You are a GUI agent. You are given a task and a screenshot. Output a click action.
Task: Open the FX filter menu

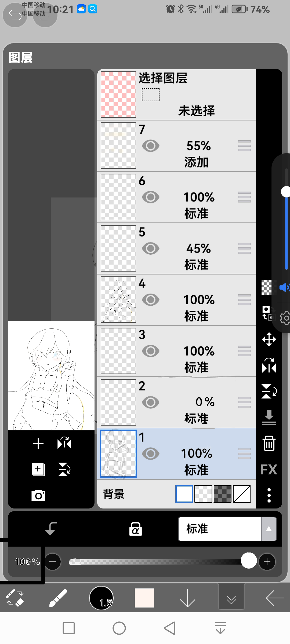(x=269, y=470)
